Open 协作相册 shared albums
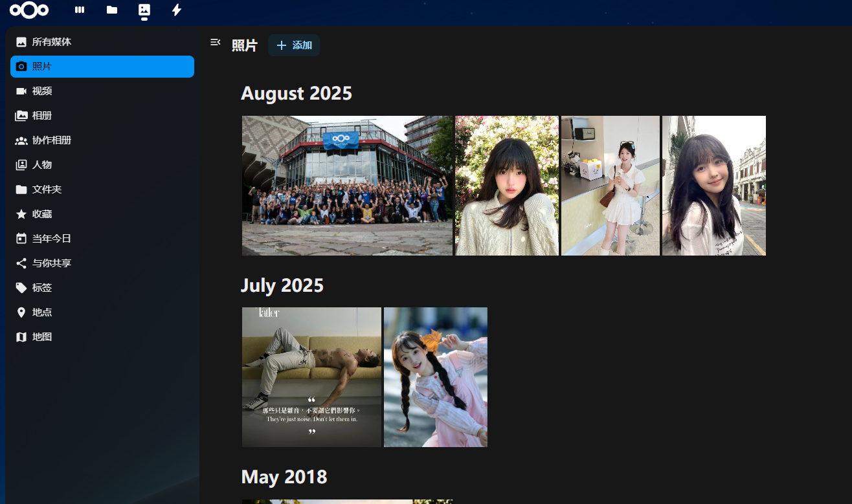The width and height of the screenshot is (852, 504). 102,140
